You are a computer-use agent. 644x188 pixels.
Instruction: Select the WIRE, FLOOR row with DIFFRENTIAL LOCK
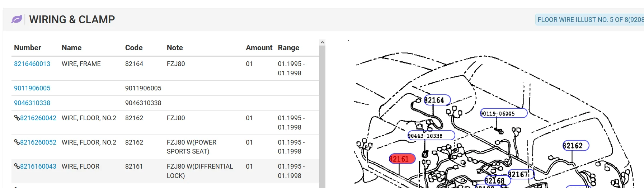tap(165, 171)
